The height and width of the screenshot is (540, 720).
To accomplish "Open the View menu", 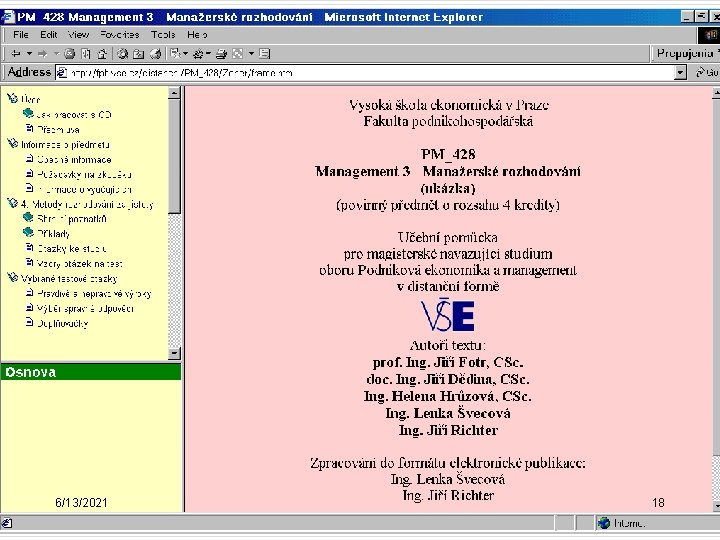I will [79, 34].
